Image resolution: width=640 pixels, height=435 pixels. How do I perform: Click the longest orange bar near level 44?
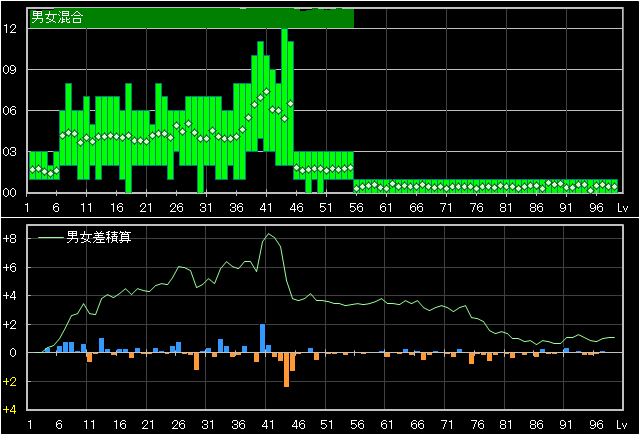coord(287,370)
